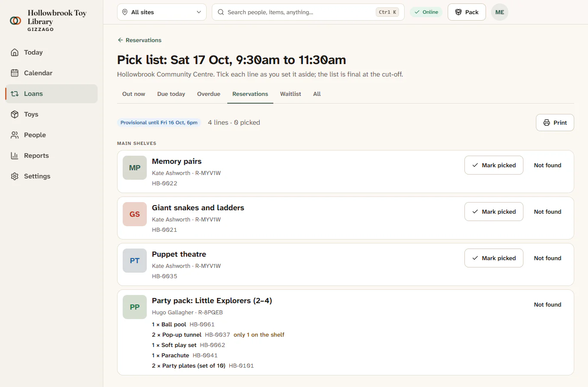The width and height of the screenshot is (588, 387).
Task: Switch to the Due today tab
Action: click(x=171, y=94)
